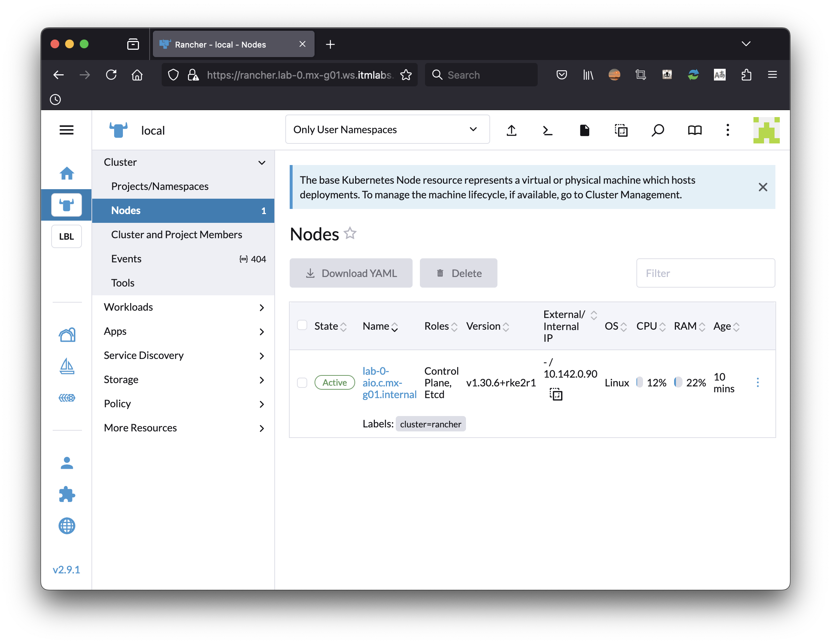Copy KubeConfig to clipboard icon in header
The image size is (831, 644).
tap(621, 130)
